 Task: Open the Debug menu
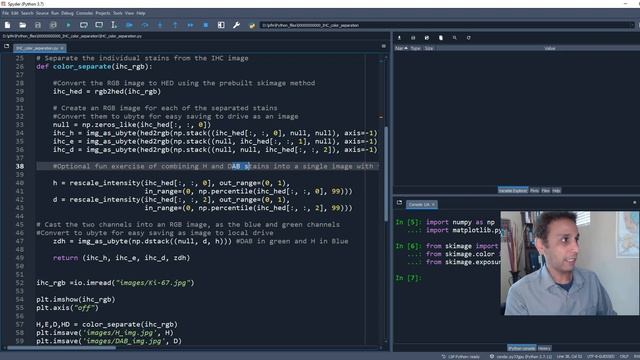67,13
